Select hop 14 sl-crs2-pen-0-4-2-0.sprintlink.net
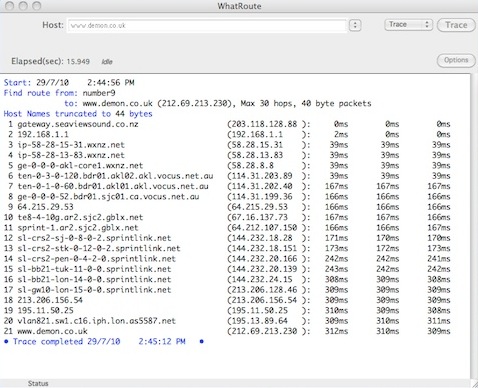Viewport: 478px width, 388px height. point(96,258)
